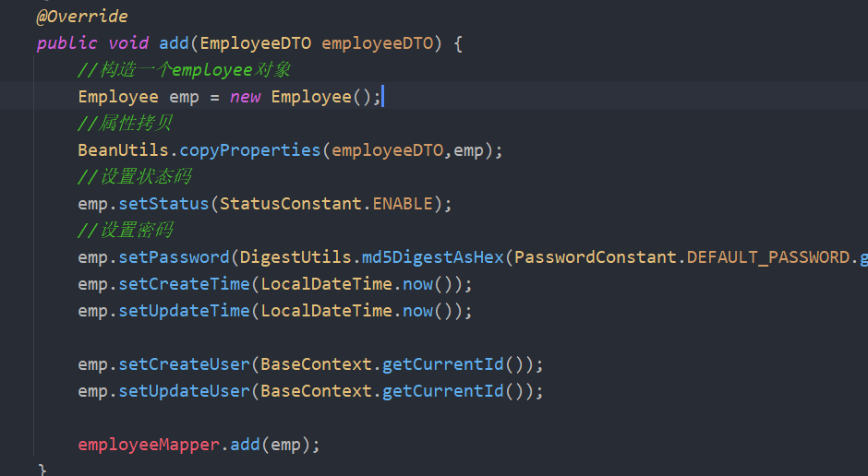Viewport: 868px width, 476px height.
Task: Click BaseContext in setCreateUser line
Action: coord(316,364)
